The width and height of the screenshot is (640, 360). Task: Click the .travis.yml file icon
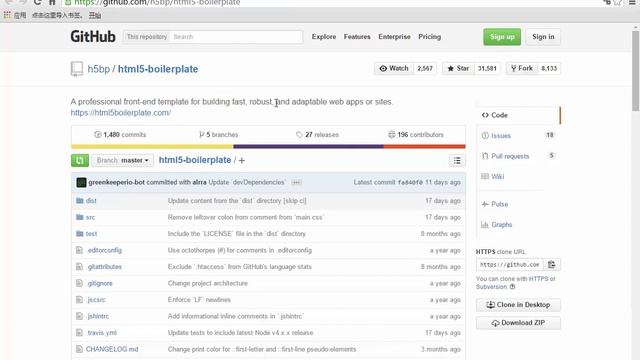click(x=79, y=333)
